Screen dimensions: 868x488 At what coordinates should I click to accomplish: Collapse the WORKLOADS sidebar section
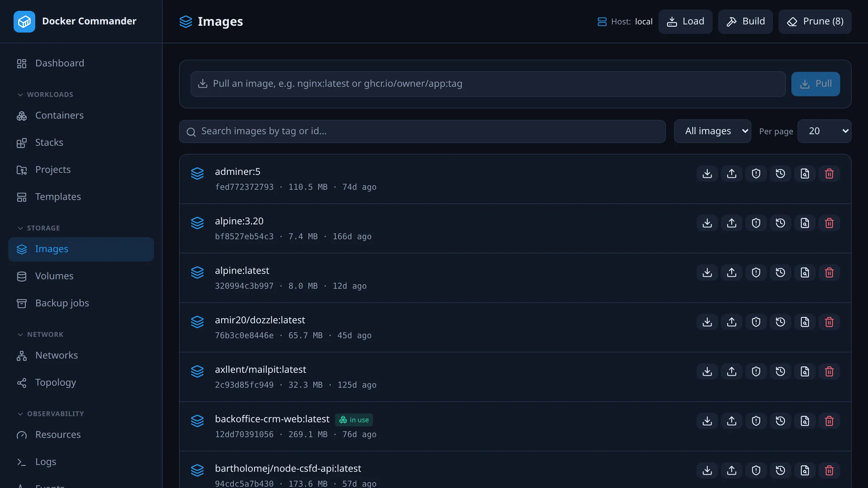pos(45,95)
